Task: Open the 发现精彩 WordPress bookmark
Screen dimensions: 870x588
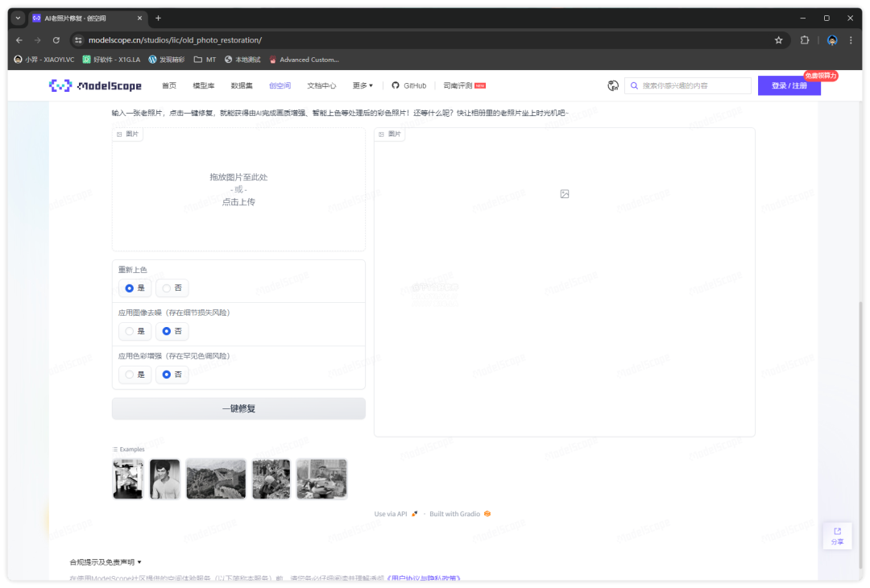Action: 167,60
